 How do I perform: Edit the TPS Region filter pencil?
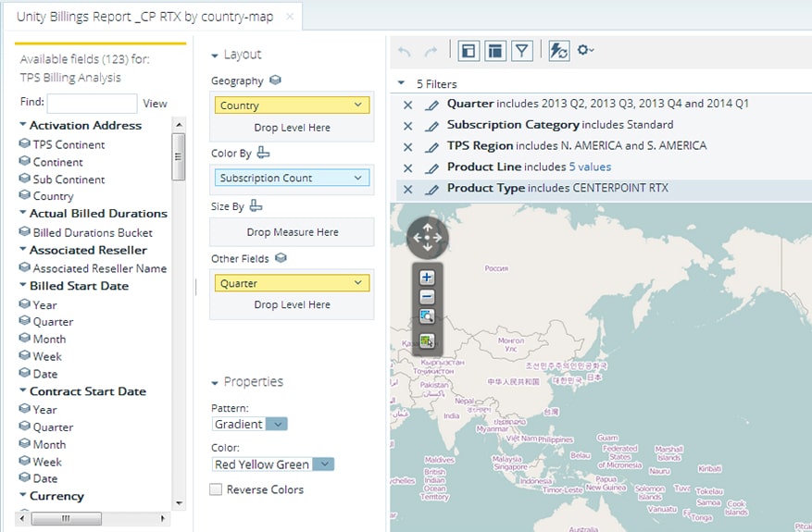[x=431, y=147]
